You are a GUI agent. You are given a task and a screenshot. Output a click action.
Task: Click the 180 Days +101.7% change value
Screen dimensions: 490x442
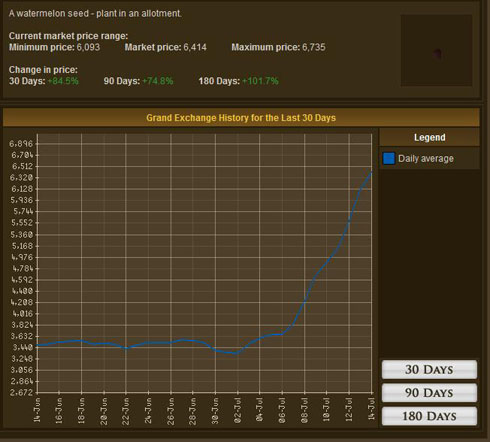point(260,81)
